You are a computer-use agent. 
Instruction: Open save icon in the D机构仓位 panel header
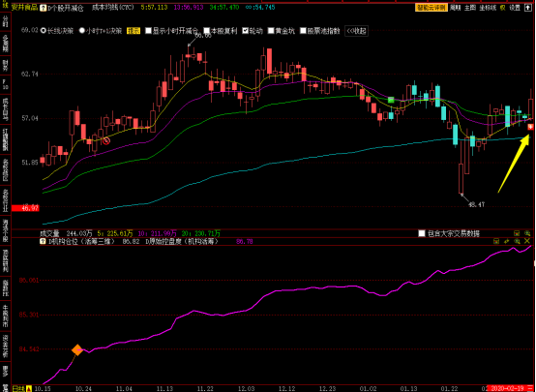[496, 242]
